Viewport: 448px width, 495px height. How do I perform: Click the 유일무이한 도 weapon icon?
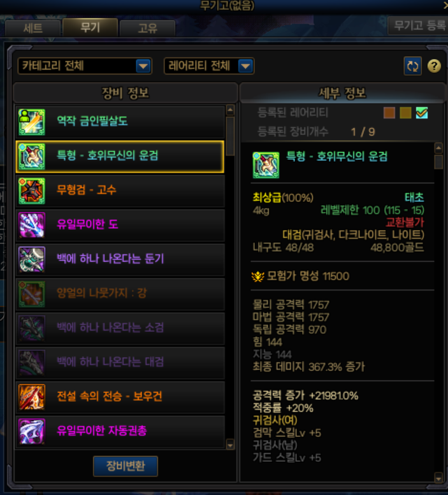(x=32, y=225)
